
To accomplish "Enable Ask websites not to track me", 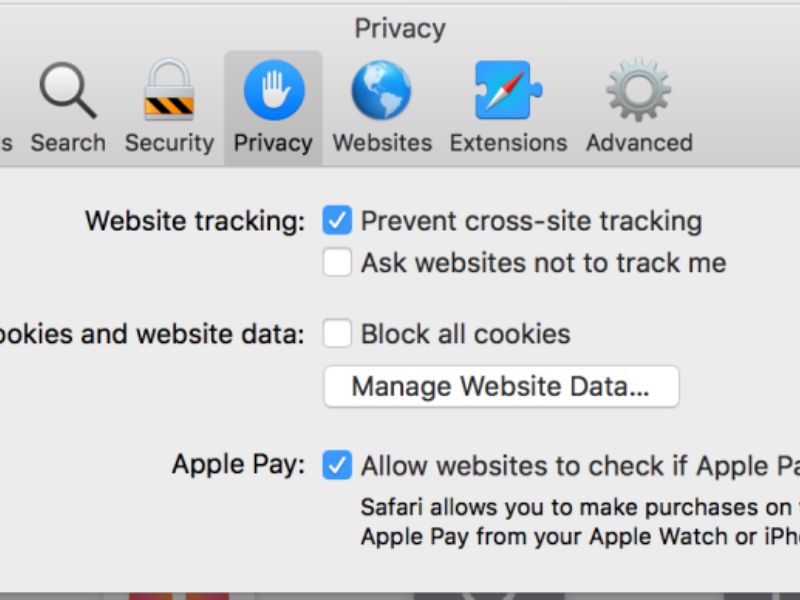I will (337, 262).
